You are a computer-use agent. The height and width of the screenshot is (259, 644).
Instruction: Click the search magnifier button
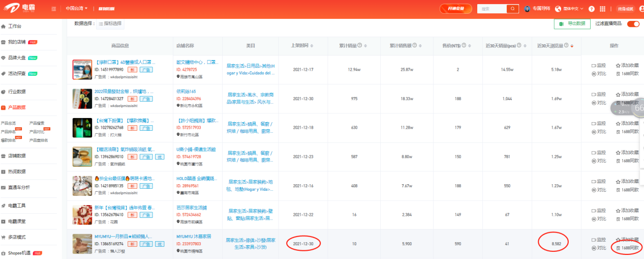pyautogui.click(x=513, y=9)
